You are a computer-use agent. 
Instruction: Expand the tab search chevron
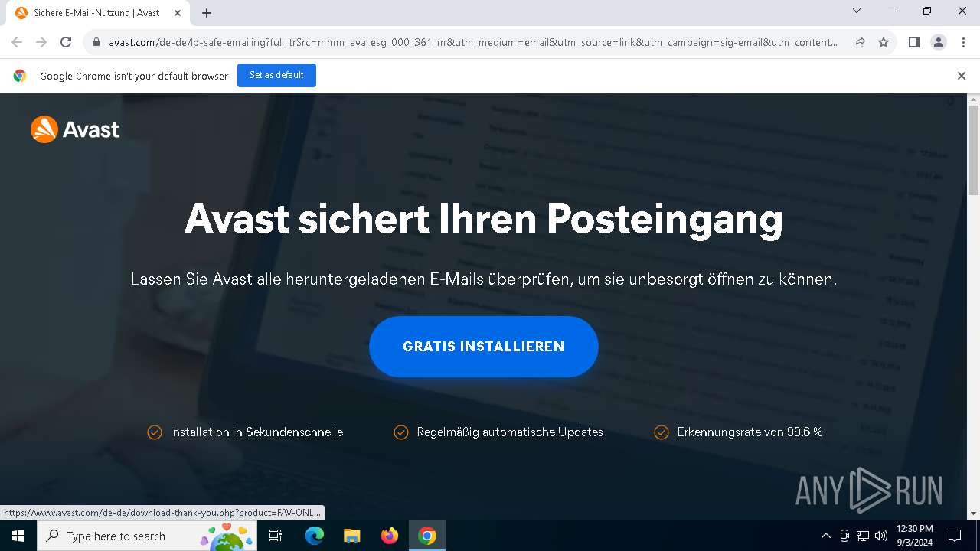(x=857, y=11)
